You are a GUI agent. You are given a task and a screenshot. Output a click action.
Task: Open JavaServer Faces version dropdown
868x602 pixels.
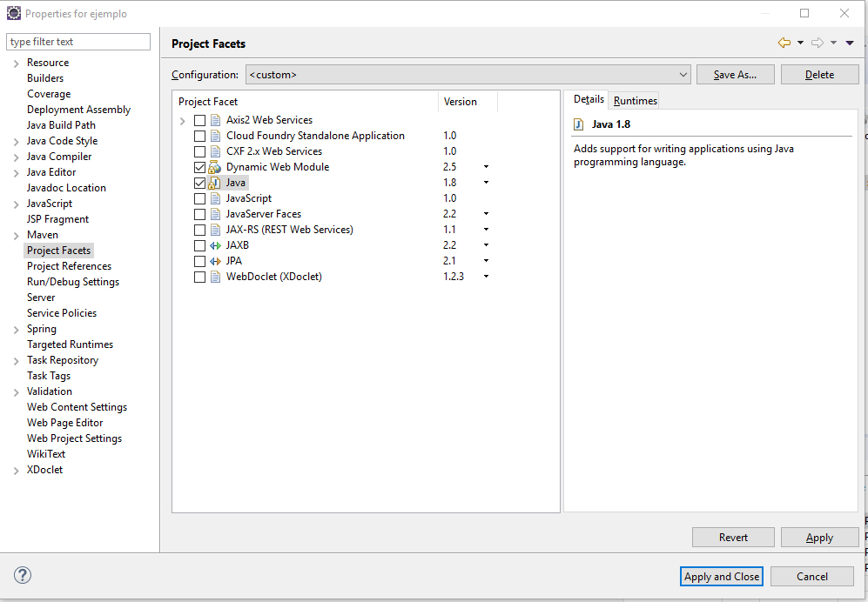[x=486, y=214]
